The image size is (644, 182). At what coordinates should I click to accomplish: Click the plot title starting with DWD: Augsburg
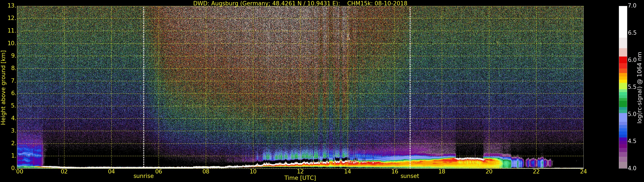tap(300, 3)
